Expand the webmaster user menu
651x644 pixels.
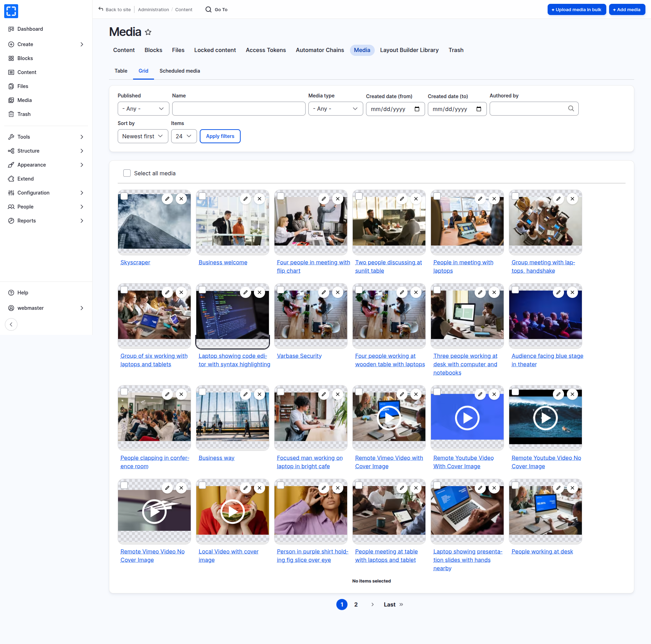(46, 308)
